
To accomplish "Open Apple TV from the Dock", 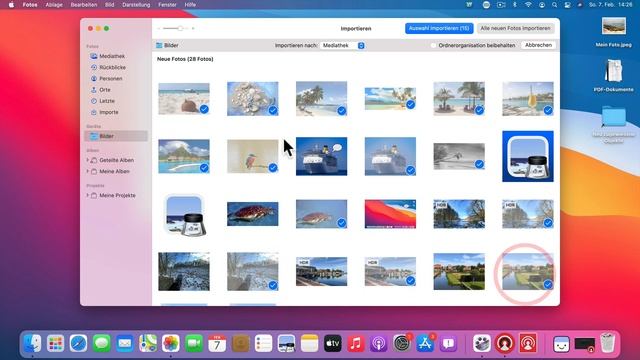I will [x=333, y=343].
